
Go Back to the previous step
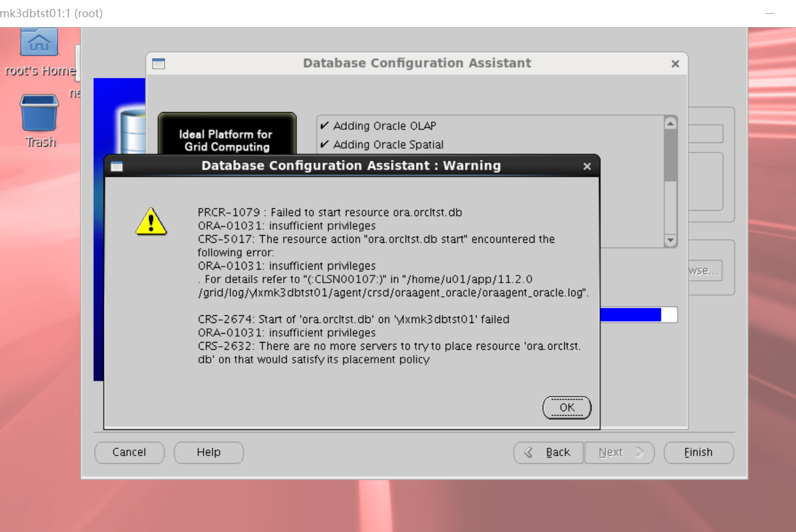click(x=548, y=452)
